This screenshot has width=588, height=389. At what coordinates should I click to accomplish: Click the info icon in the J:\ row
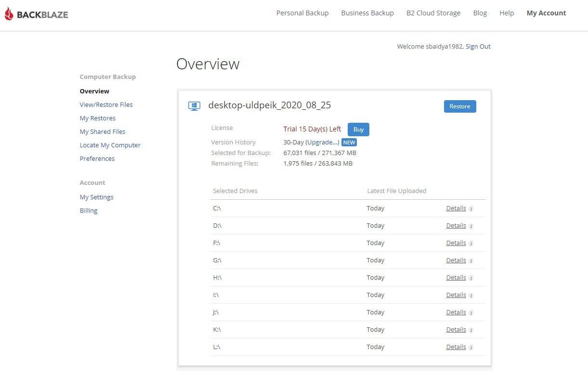(x=471, y=313)
